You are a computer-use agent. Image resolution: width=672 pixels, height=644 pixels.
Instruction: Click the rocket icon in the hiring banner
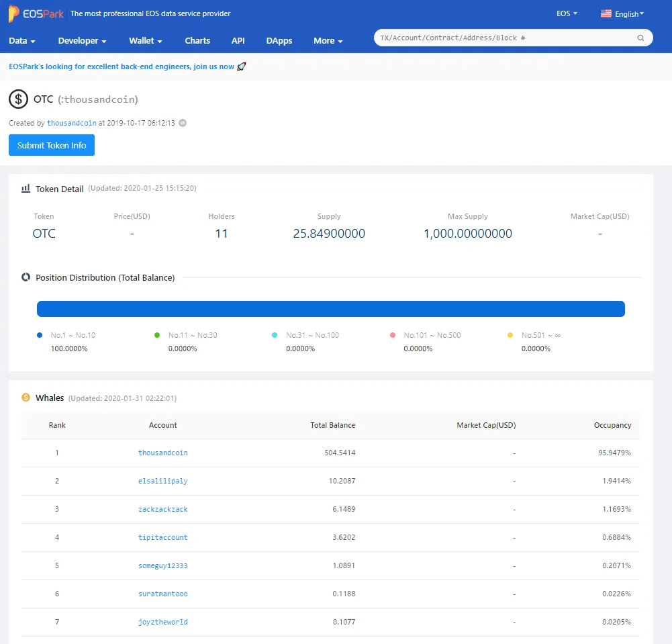[242, 66]
